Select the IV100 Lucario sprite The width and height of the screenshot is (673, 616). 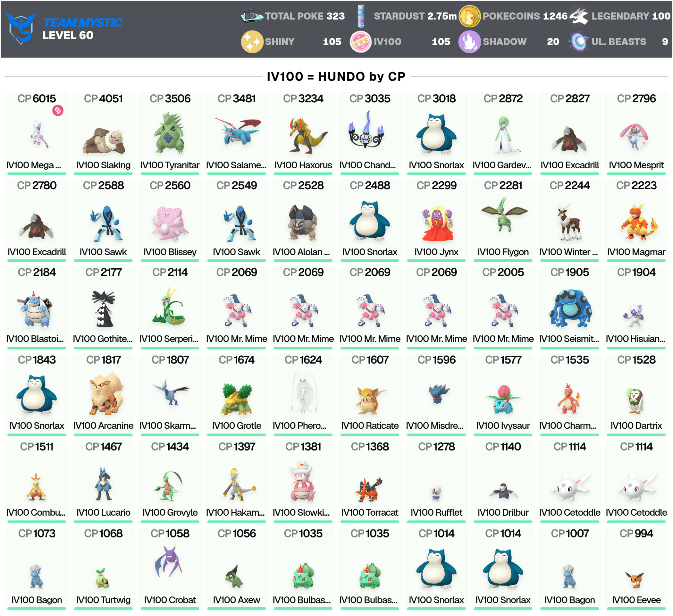point(103,484)
